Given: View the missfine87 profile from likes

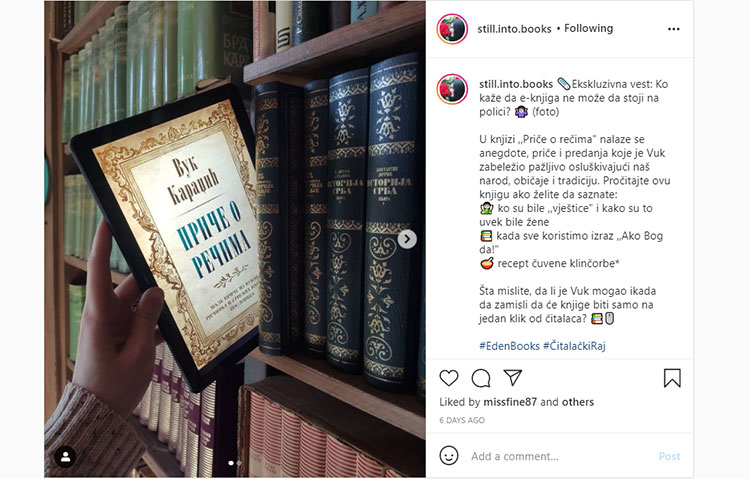Looking at the screenshot, I should [510, 402].
